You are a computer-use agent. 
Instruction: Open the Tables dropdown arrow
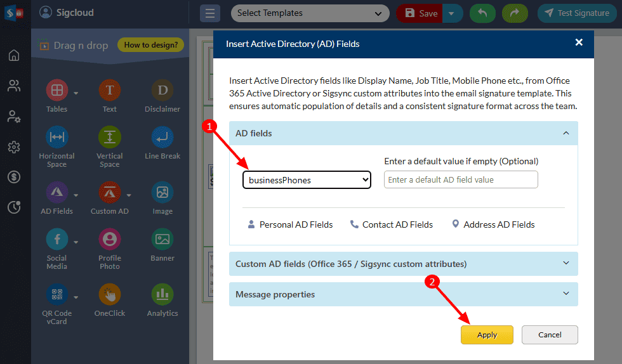[x=76, y=93]
